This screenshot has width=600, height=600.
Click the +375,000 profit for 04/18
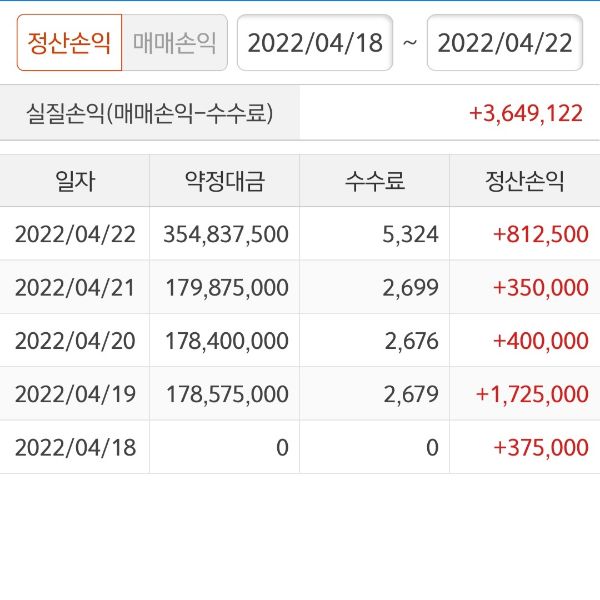(540, 447)
